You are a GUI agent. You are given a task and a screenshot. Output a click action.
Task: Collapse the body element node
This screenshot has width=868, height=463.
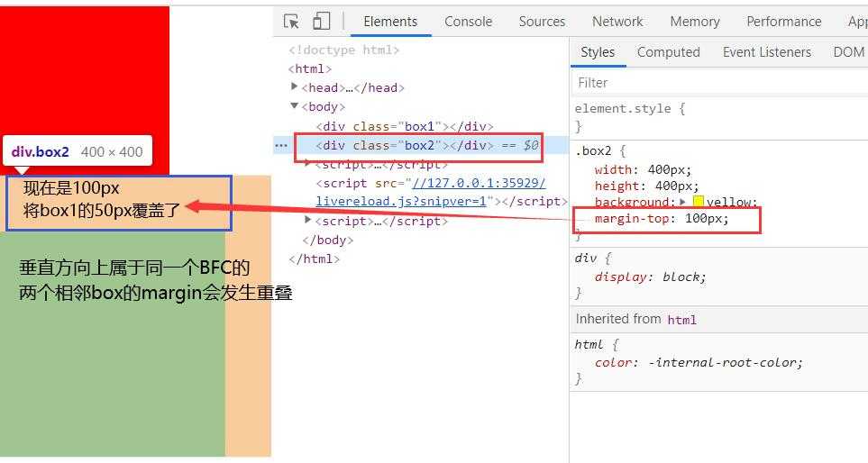pyautogui.click(x=295, y=105)
